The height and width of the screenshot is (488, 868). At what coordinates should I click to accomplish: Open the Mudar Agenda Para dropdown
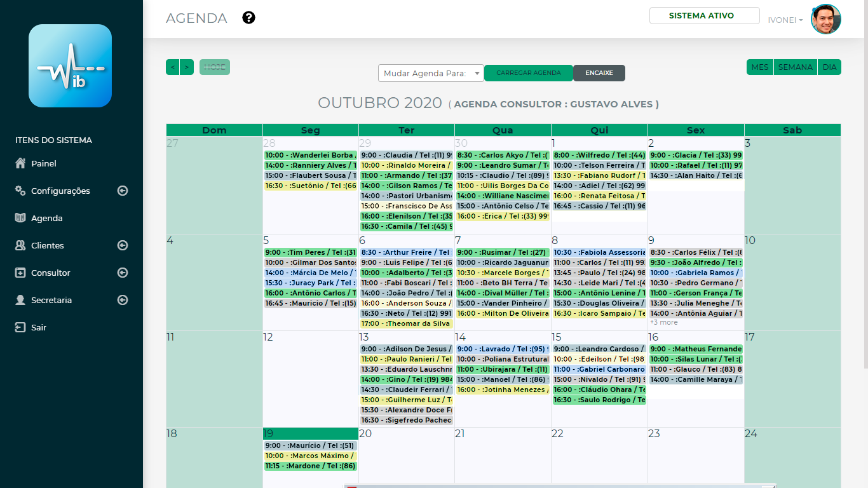coord(431,73)
